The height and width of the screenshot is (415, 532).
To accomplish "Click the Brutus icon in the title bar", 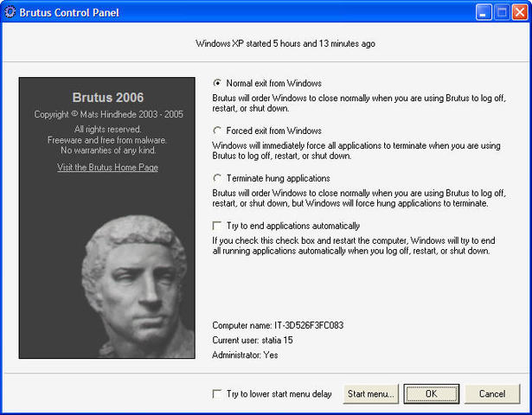I will click(10, 12).
